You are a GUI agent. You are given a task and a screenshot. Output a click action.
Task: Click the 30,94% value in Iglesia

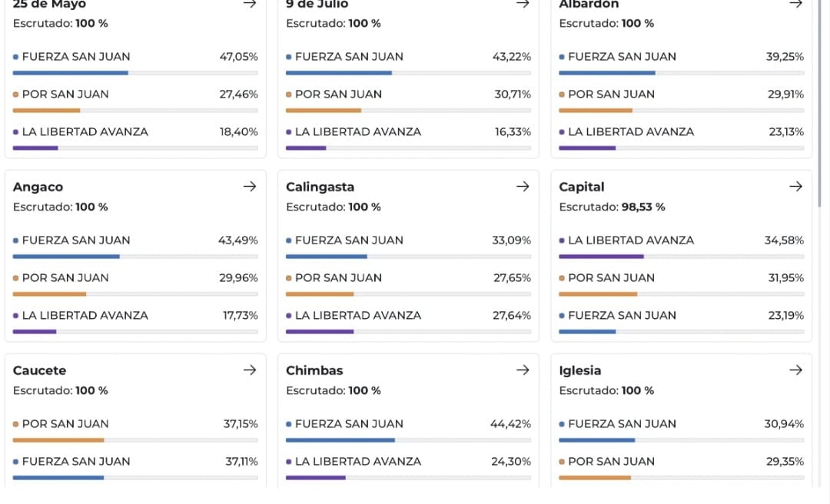(785, 424)
